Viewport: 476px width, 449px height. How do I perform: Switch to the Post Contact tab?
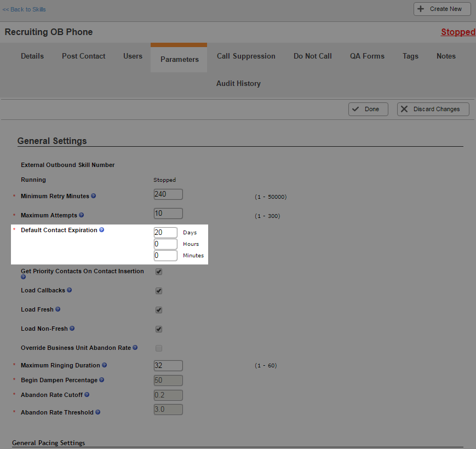[x=83, y=56]
